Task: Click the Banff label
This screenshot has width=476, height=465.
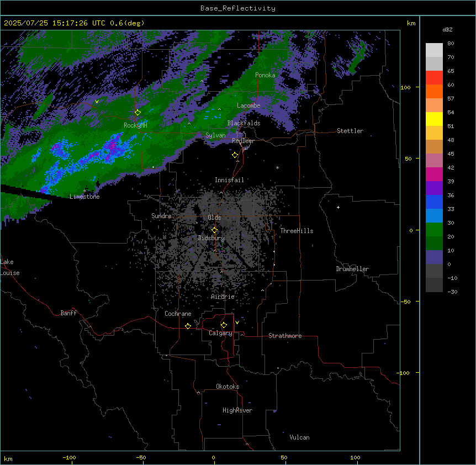Action: click(68, 313)
